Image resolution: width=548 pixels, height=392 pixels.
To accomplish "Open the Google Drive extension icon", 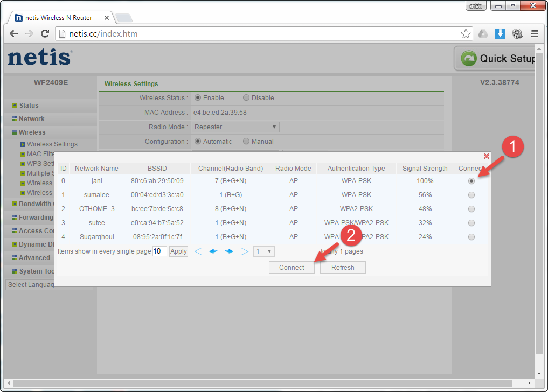I will (x=483, y=34).
